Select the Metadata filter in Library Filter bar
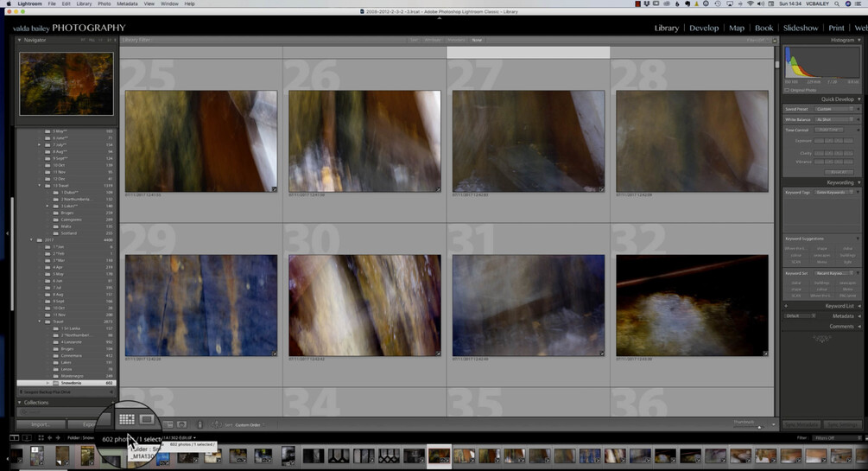The height and width of the screenshot is (471, 868). point(456,40)
